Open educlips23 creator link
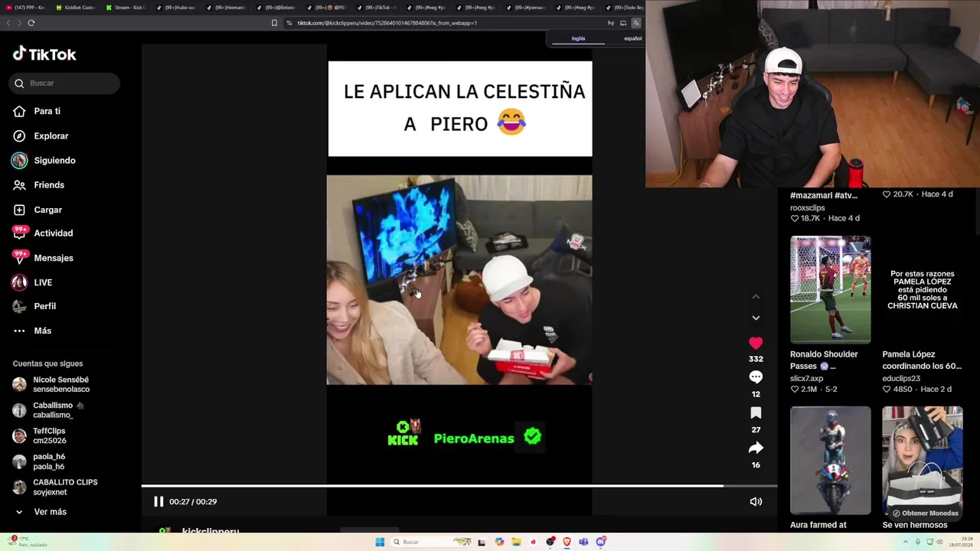 [x=901, y=378]
